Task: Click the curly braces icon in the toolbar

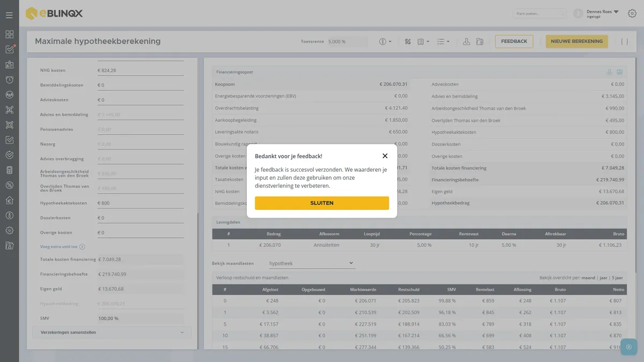Action: [x=625, y=41]
